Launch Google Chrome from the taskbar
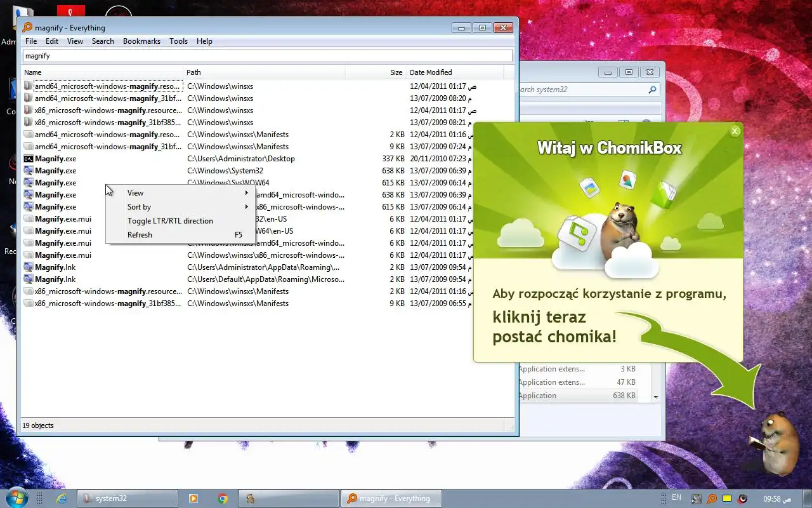Viewport: 812px width, 508px height. (223, 498)
